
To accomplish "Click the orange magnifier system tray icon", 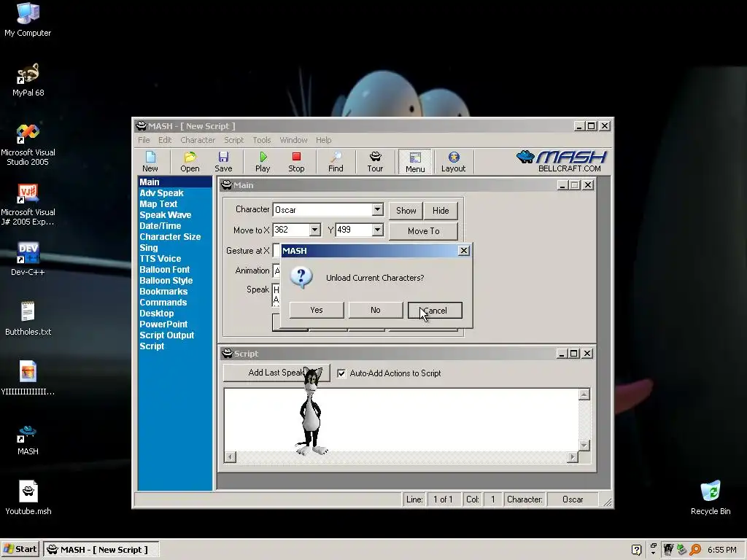I will click(695, 550).
